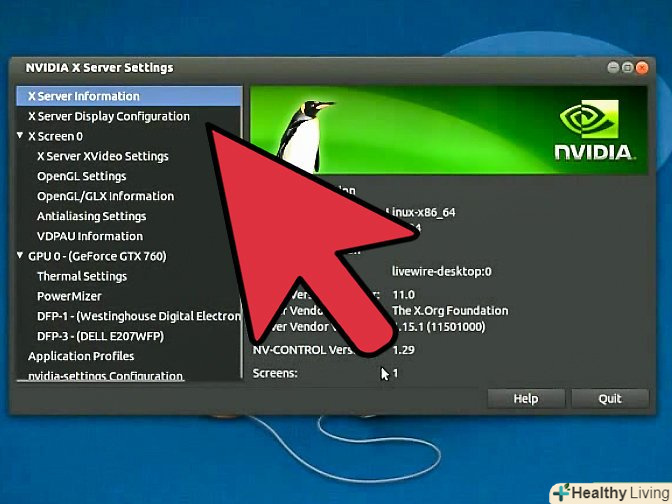Click the NVIDIA logo in the banner
This screenshot has height=504, width=672.
(594, 130)
